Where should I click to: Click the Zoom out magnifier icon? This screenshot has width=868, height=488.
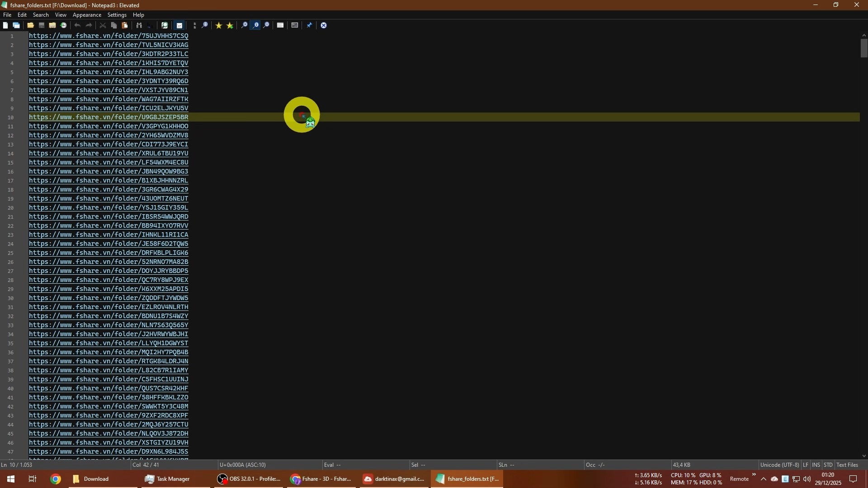[266, 25]
